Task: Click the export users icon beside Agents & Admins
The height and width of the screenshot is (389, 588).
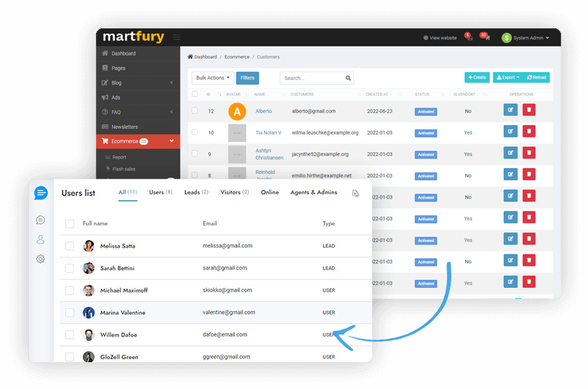Action: point(355,193)
